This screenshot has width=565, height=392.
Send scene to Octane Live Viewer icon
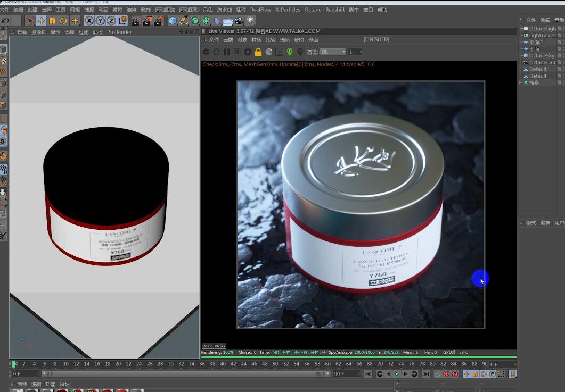pyautogui.click(x=206, y=52)
